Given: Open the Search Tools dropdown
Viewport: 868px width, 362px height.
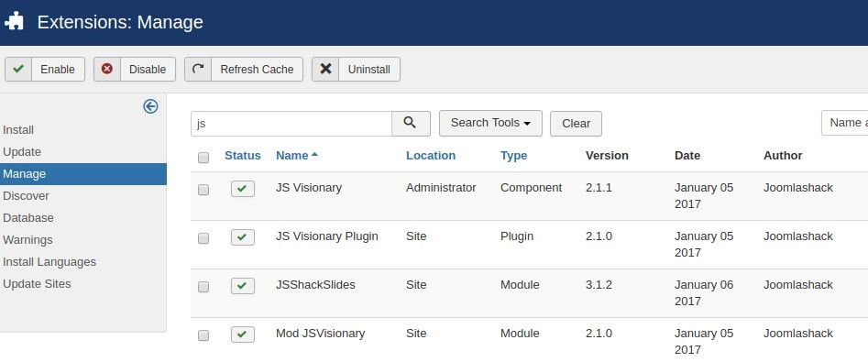Looking at the screenshot, I should pyautogui.click(x=490, y=123).
